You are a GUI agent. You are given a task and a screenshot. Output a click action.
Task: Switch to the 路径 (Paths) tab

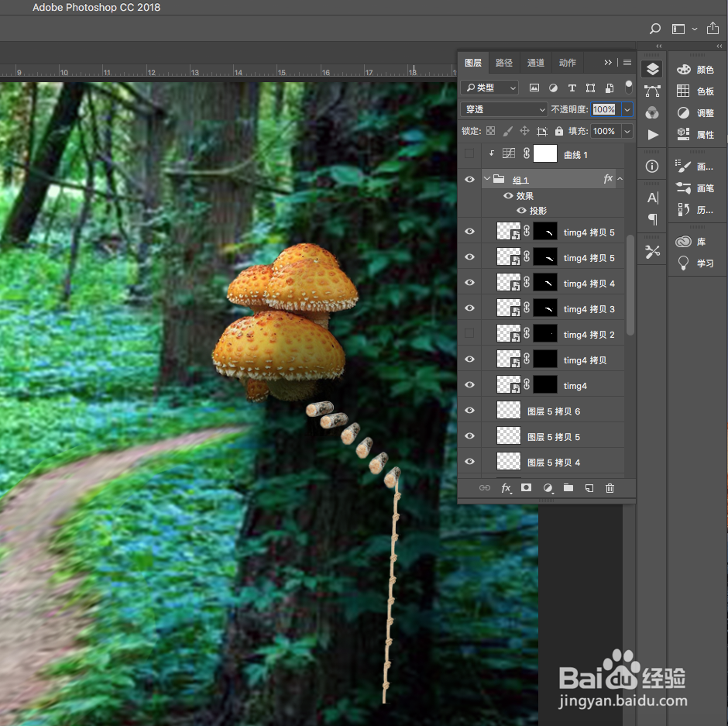point(502,62)
